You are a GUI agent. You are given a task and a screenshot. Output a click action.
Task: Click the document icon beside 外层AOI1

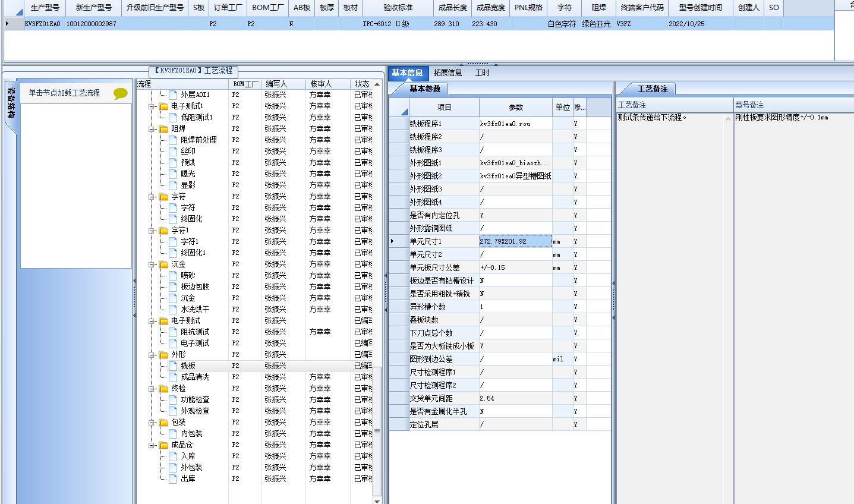pyautogui.click(x=173, y=94)
